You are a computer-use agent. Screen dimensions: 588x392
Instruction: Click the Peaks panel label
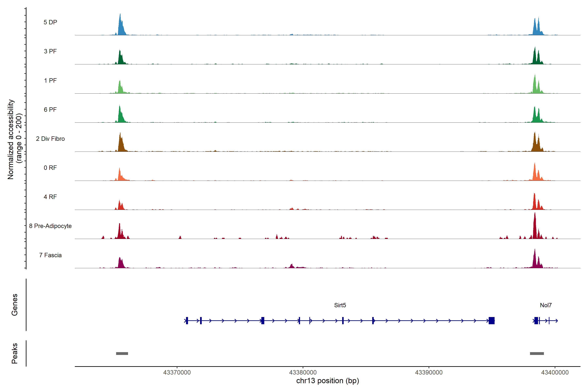[15, 353]
